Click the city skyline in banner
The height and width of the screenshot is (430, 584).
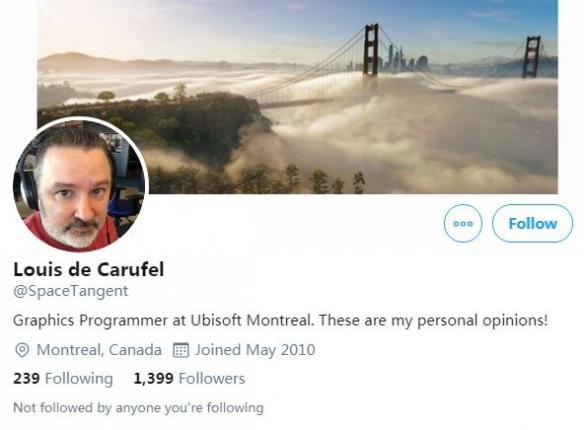(404, 58)
